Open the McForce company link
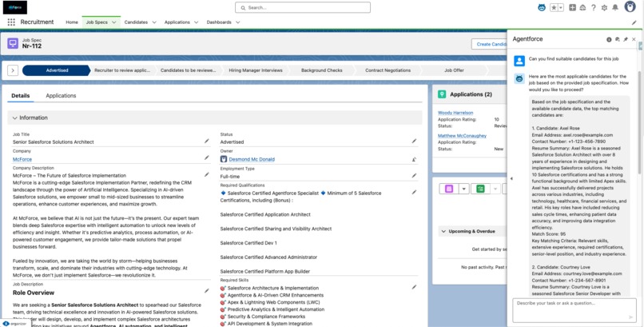The image size is (644, 327). 22,159
